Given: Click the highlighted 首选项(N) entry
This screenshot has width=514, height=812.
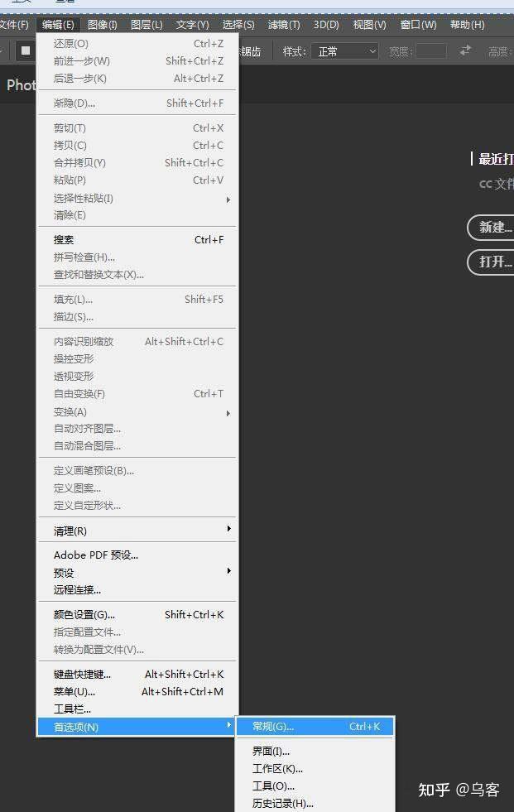Looking at the screenshot, I should click(137, 727).
